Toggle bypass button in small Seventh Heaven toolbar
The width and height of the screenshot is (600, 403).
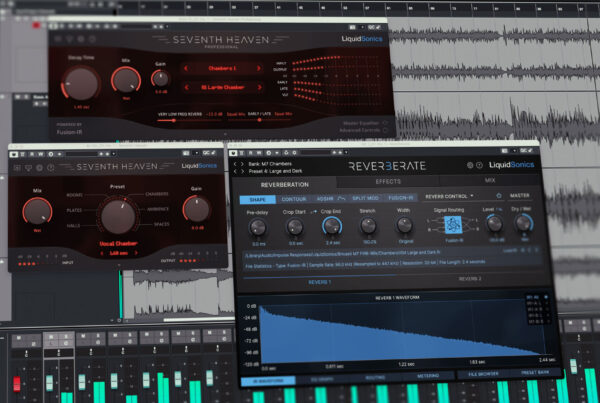tap(14, 154)
